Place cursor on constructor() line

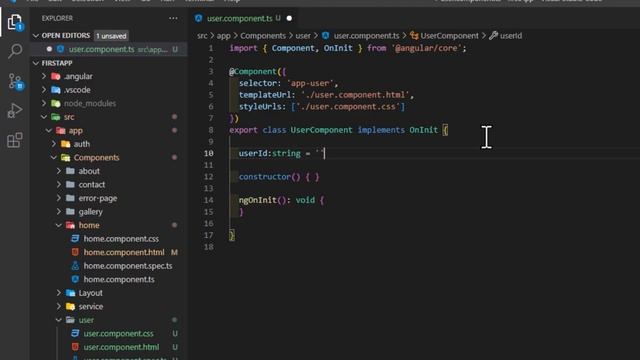point(279,177)
